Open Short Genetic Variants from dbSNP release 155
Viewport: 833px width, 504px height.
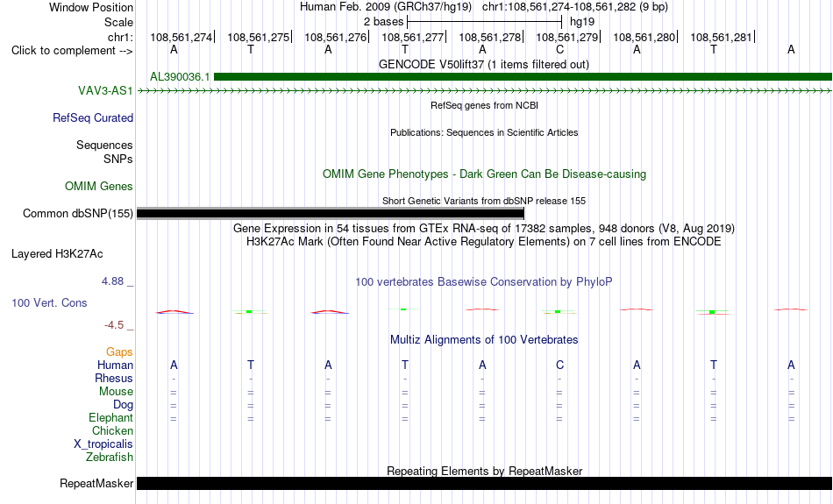pos(484,201)
